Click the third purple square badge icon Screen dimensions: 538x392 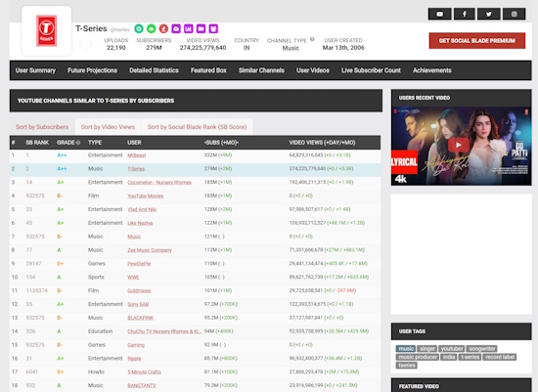202,28
